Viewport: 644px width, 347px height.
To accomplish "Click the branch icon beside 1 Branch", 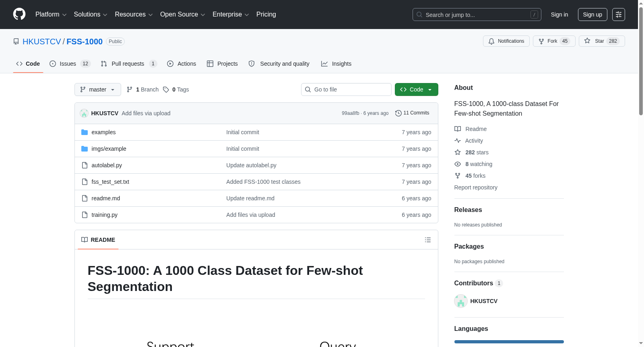I will pos(130,89).
